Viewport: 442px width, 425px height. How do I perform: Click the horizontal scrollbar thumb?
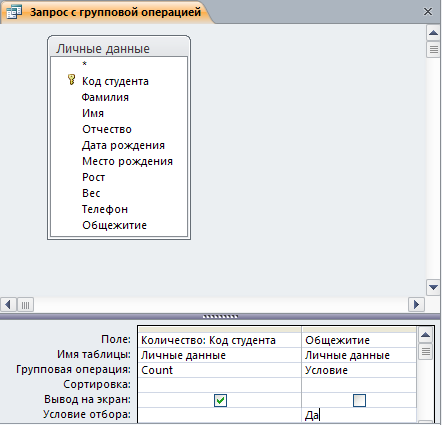coord(25,305)
